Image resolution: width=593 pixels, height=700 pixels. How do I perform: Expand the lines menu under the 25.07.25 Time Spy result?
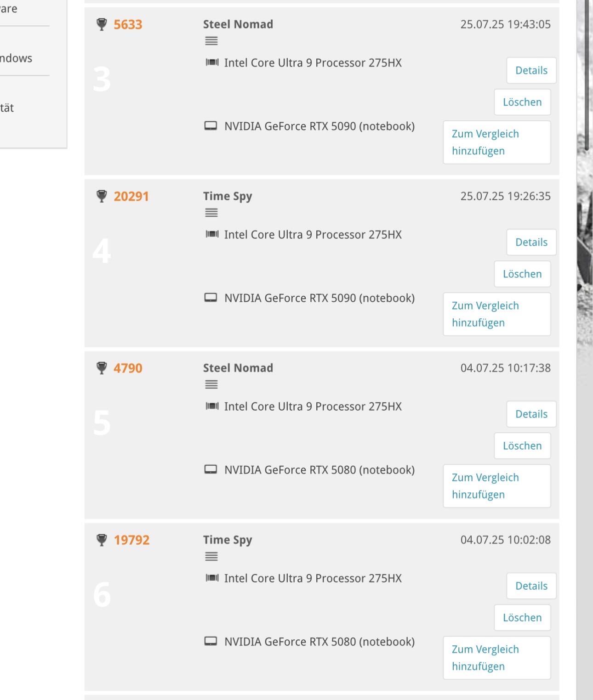211,213
